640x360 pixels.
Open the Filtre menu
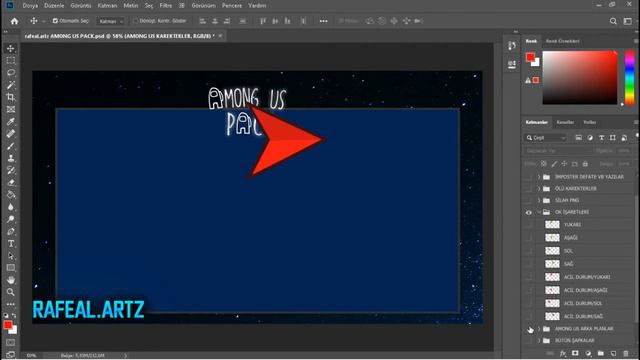pos(165,6)
